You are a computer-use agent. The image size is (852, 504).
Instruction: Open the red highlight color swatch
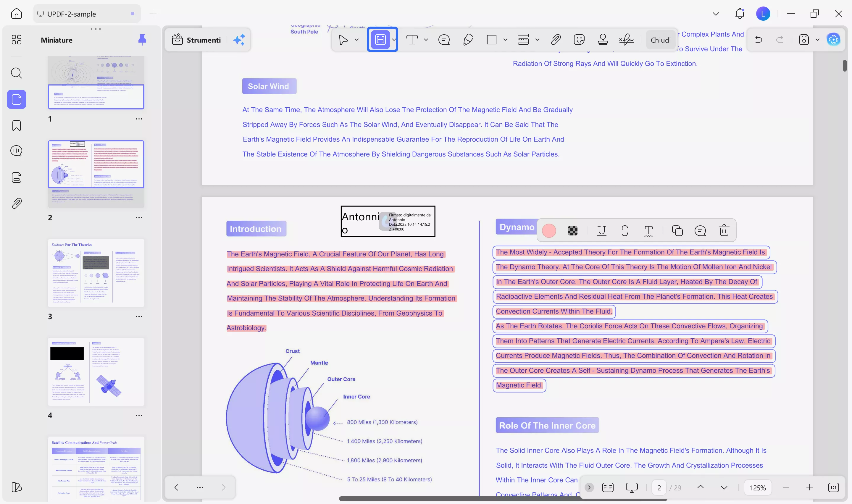click(x=549, y=230)
